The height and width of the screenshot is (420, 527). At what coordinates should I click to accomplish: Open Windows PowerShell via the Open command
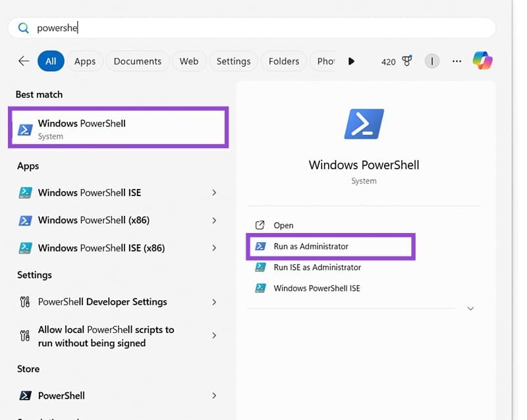pyautogui.click(x=283, y=225)
